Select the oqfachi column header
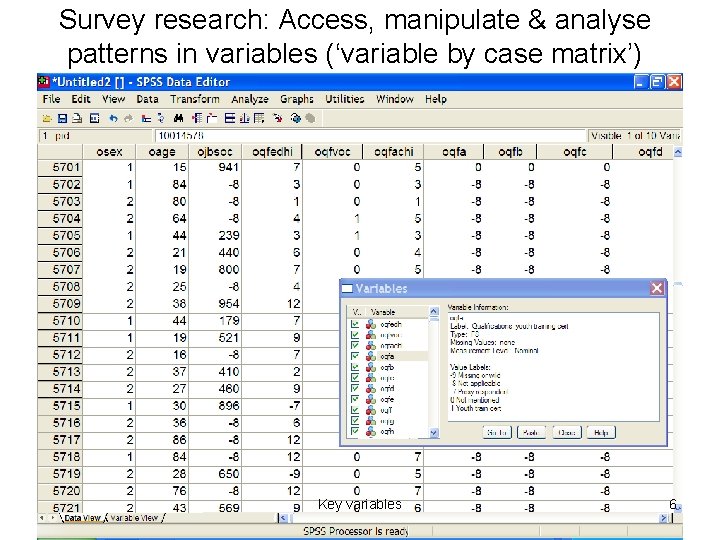720x540 pixels. click(394, 152)
